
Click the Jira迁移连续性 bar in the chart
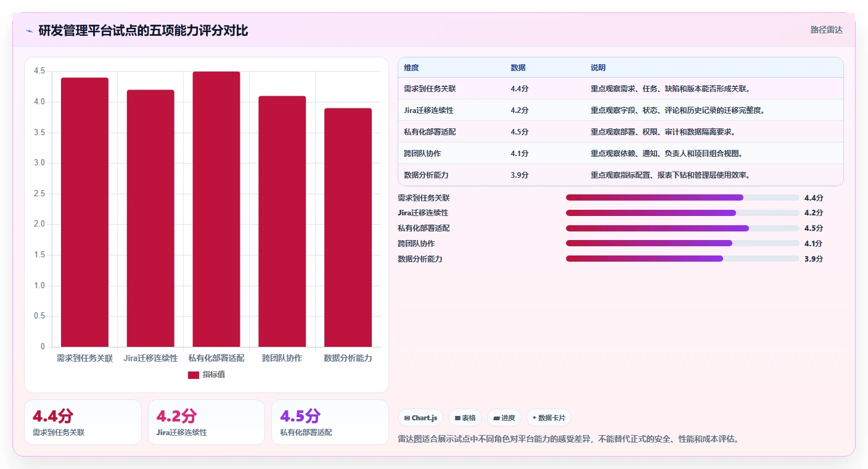150,218
